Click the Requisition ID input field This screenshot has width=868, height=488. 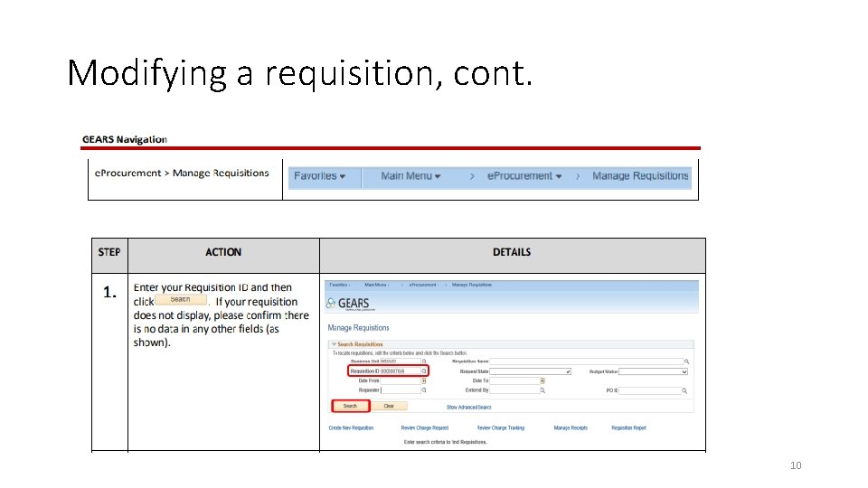point(401,371)
